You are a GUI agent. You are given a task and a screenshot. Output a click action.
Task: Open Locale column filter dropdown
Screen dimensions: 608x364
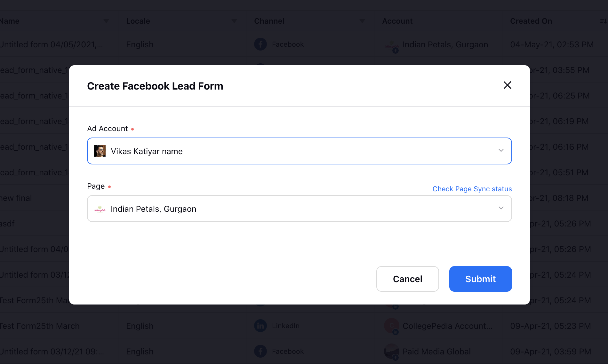click(x=234, y=21)
